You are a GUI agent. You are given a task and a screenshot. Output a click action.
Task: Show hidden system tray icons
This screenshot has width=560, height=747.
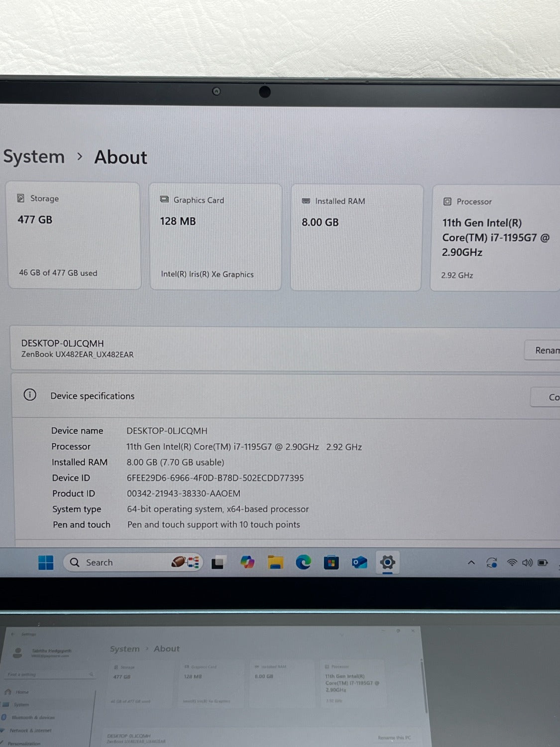tap(471, 563)
